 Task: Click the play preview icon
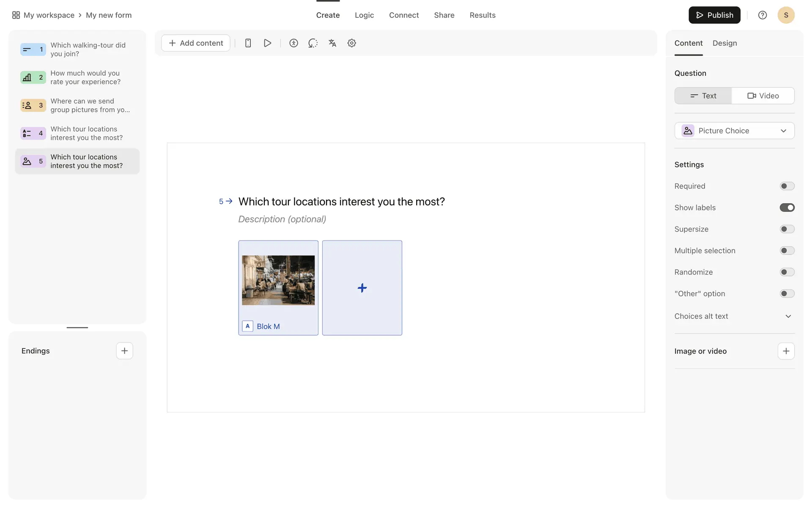[x=267, y=43]
